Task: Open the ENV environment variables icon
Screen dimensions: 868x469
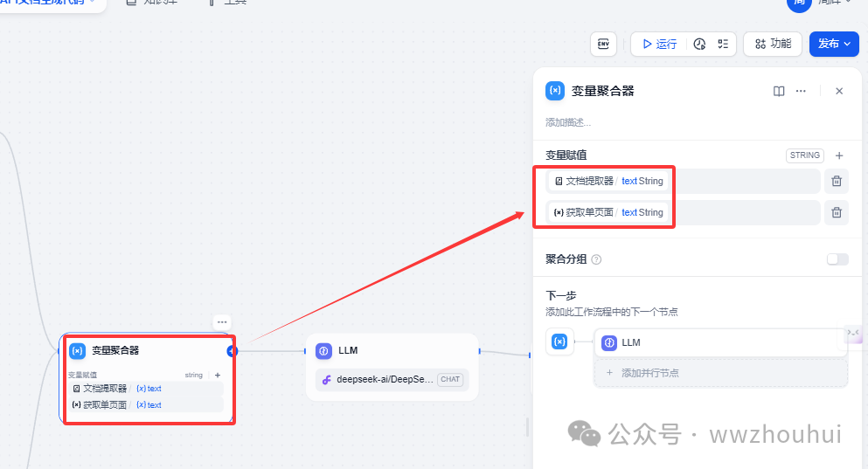Action: [603, 44]
